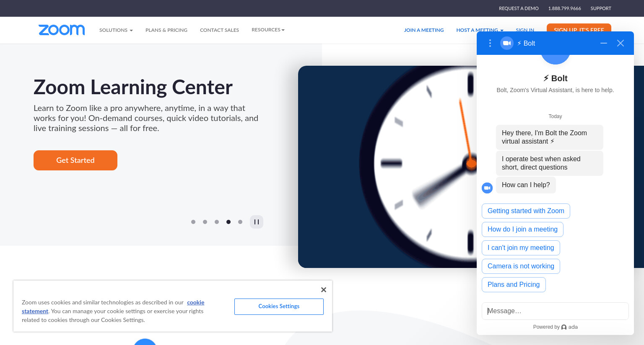Choose 'How do I join a meeting' quick reply
Viewport: 644px width, 345px height.
pos(522,229)
